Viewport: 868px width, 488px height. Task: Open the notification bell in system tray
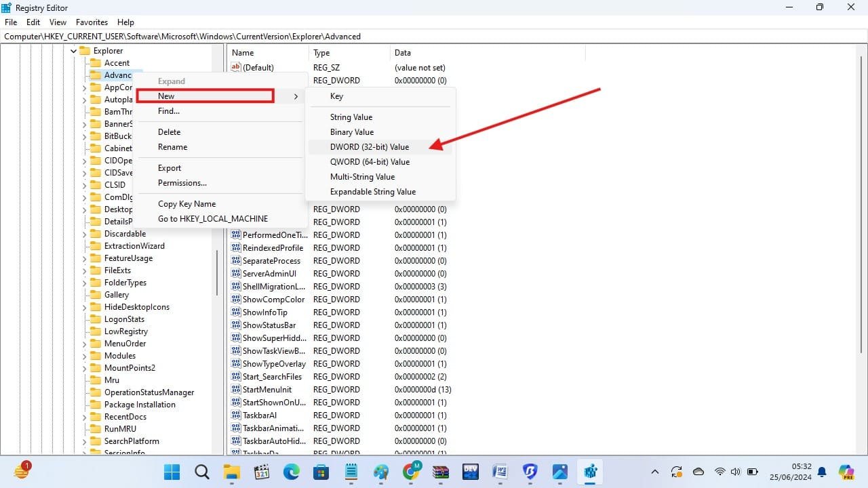[x=822, y=472]
